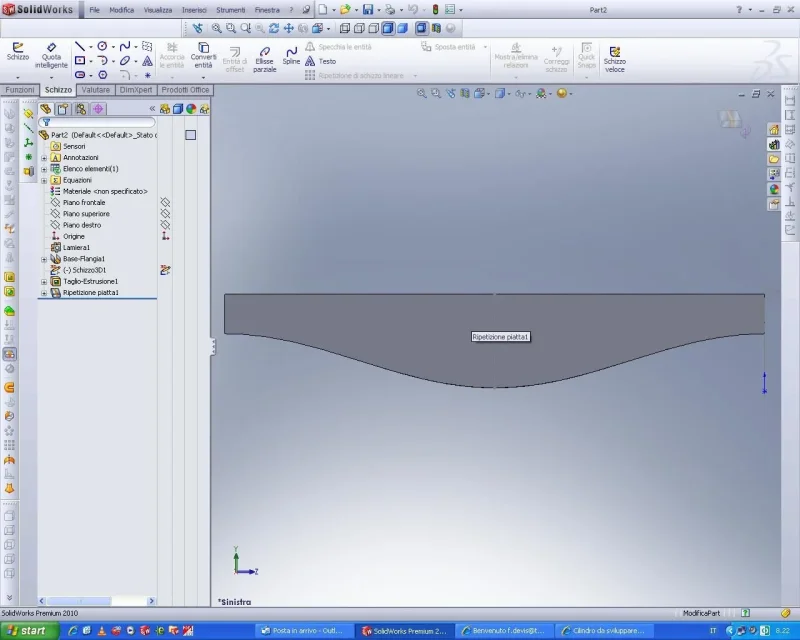Open the File Explorer task pane tab
Viewport: 800px width, 640px height.
[x=774, y=160]
